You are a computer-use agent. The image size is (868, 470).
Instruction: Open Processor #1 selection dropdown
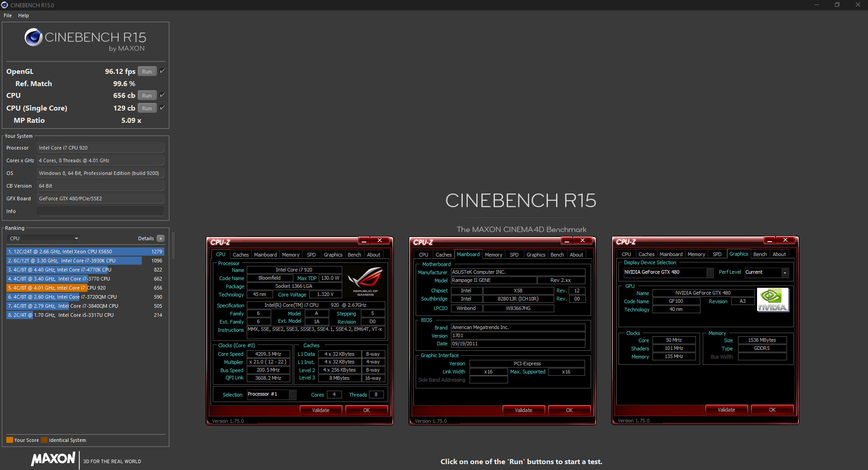coord(272,394)
